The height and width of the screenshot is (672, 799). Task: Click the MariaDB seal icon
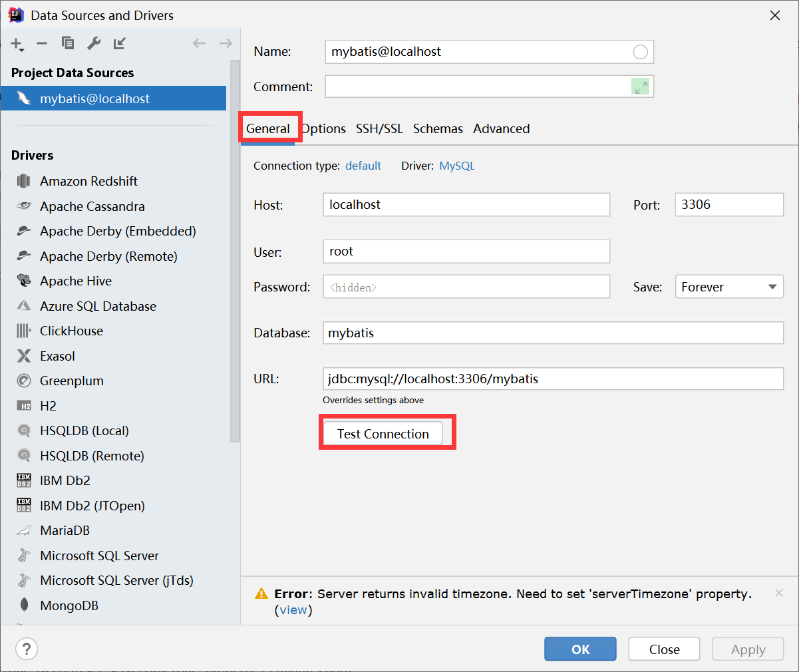point(24,530)
